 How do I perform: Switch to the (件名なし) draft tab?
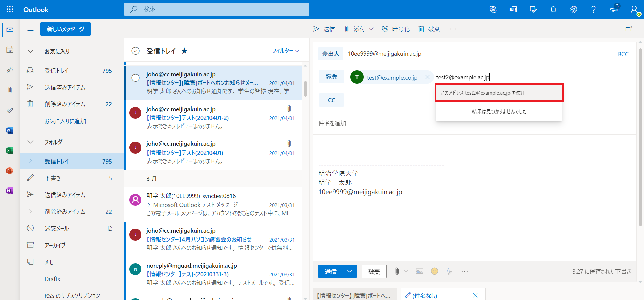[x=436, y=295]
